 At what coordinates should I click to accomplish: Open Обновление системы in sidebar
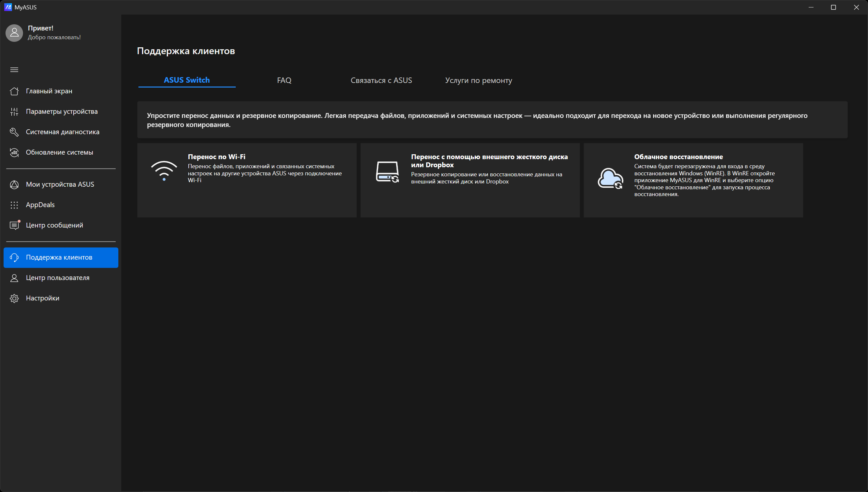tap(61, 152)
